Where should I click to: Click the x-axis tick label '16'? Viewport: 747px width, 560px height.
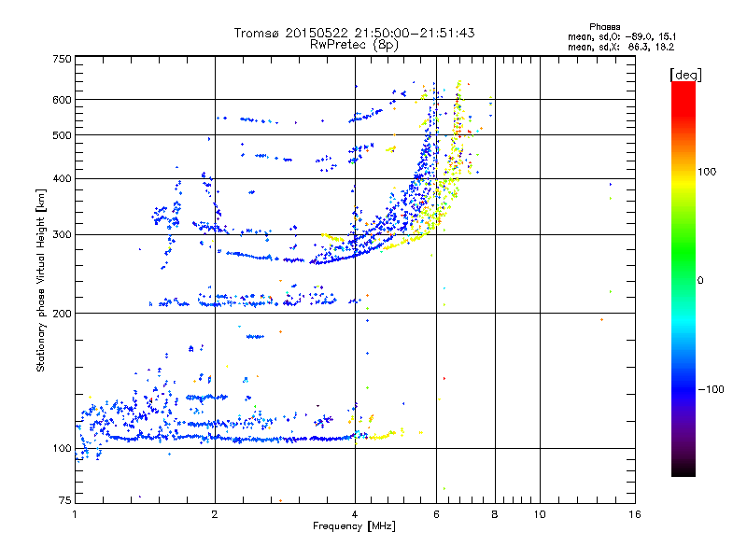click(635, 514)
